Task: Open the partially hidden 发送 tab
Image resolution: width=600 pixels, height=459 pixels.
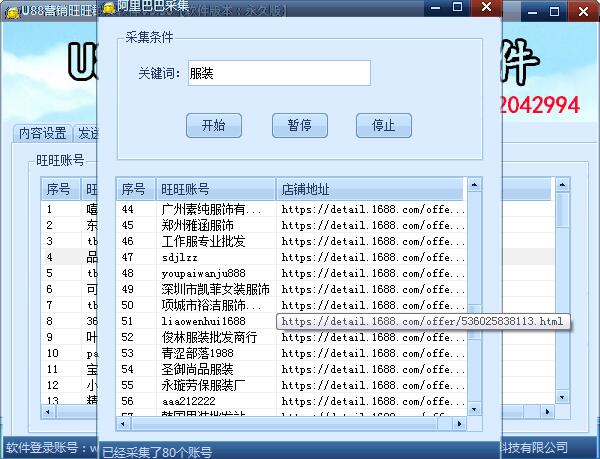Action: pos(86,133)
